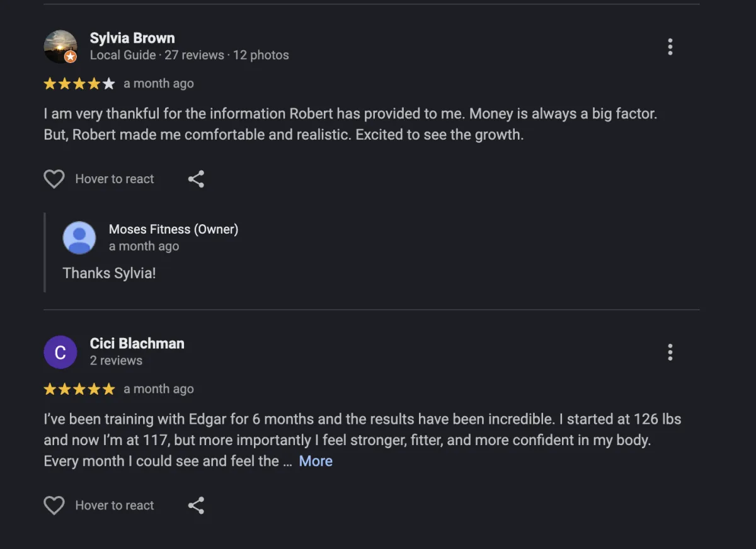Click 'Hover to react' under Sylvia's review
Viewport: 756px width, 549px height.
click(x=115, y=179)
